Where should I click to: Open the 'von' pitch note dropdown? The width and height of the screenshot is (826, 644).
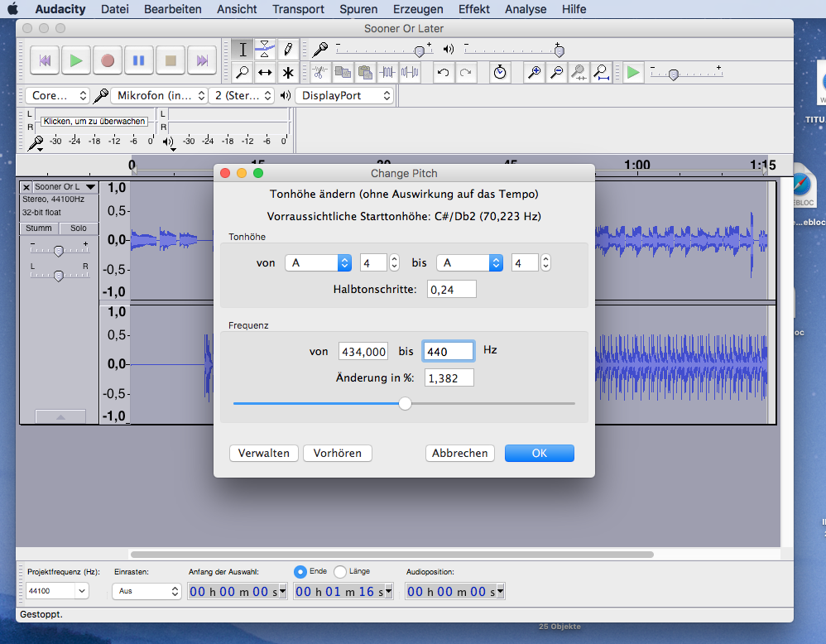click(x=319, y=262)
